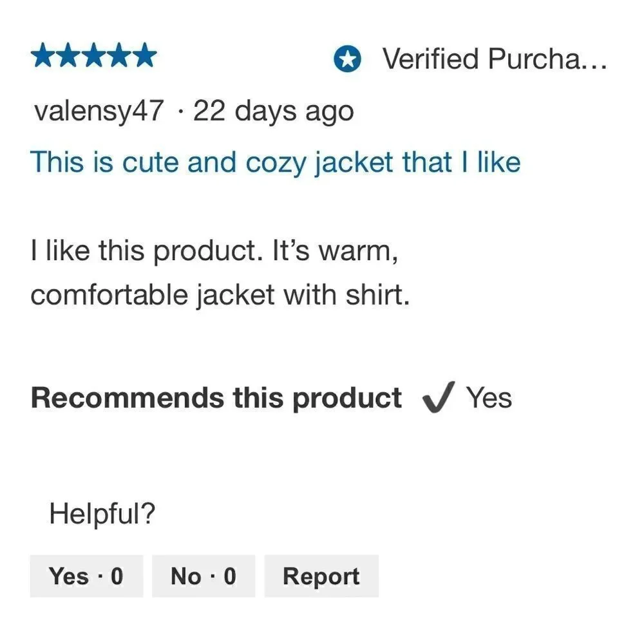Open the review title about the cozy jacket
This screenshot has width=644, height=644.
(x=275, y=162)
